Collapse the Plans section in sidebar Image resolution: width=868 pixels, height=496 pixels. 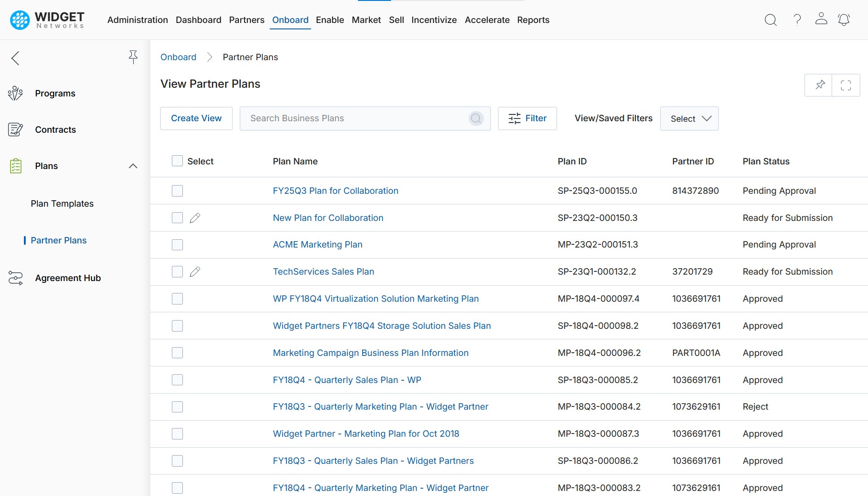click(x=133, y=166)
